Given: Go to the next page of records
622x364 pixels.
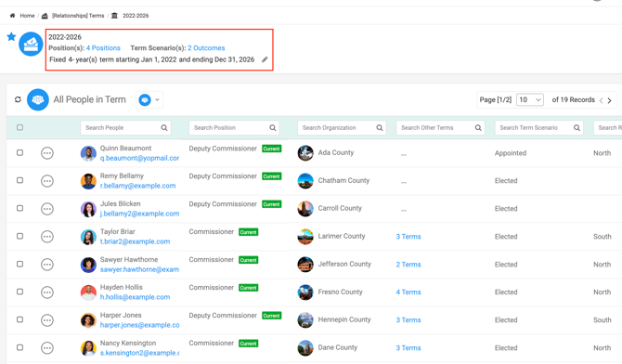Looking at the screenshot, I should [x=610, y=100].
